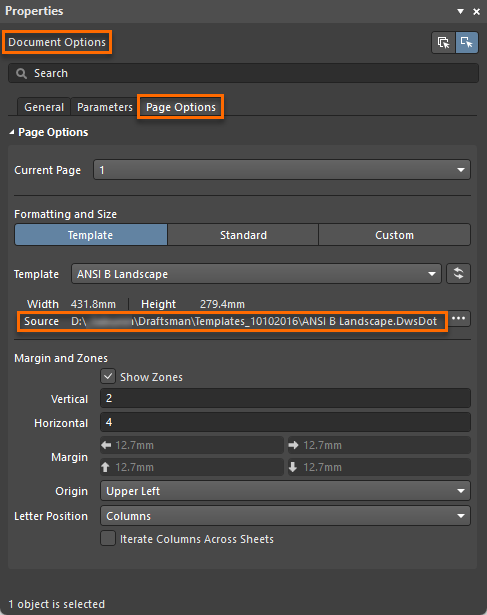Select the Page Options tab

(x=181, y=107)
